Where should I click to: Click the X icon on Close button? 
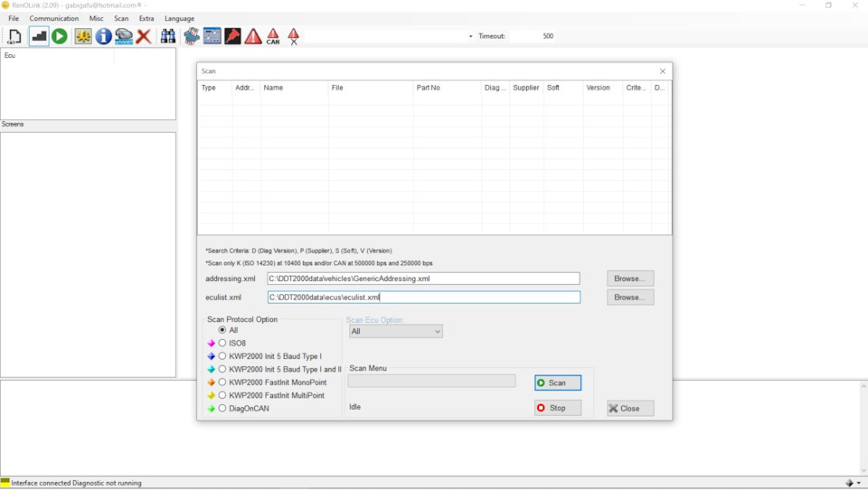point(613,409)
